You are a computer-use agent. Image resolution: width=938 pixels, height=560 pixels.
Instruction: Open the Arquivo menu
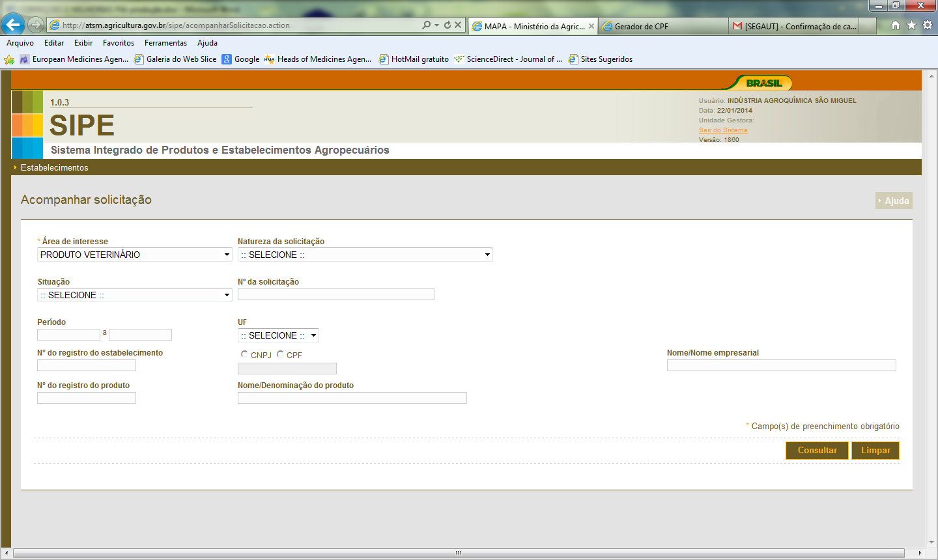click(x=20, y=43)
